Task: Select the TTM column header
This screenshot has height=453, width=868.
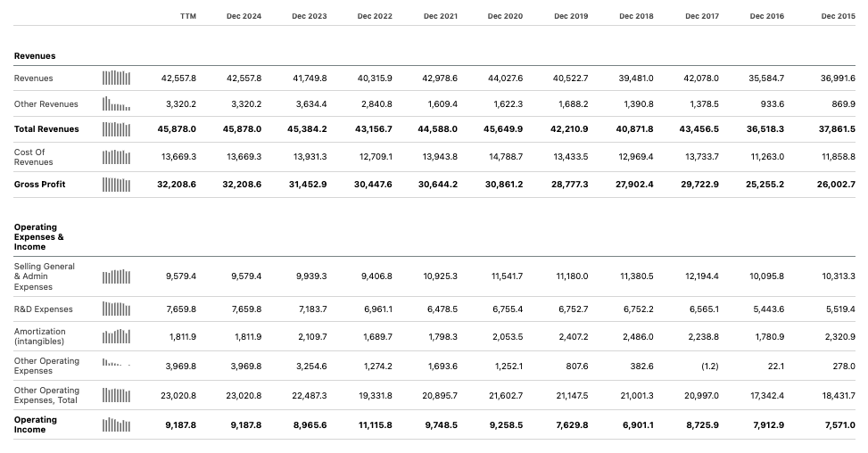Action: [x=188, y=17]
